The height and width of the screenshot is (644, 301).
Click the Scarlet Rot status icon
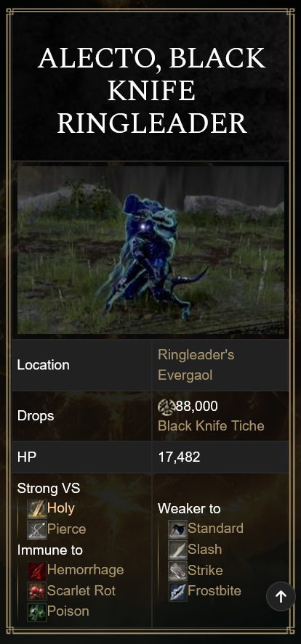(x=37, y=592)
